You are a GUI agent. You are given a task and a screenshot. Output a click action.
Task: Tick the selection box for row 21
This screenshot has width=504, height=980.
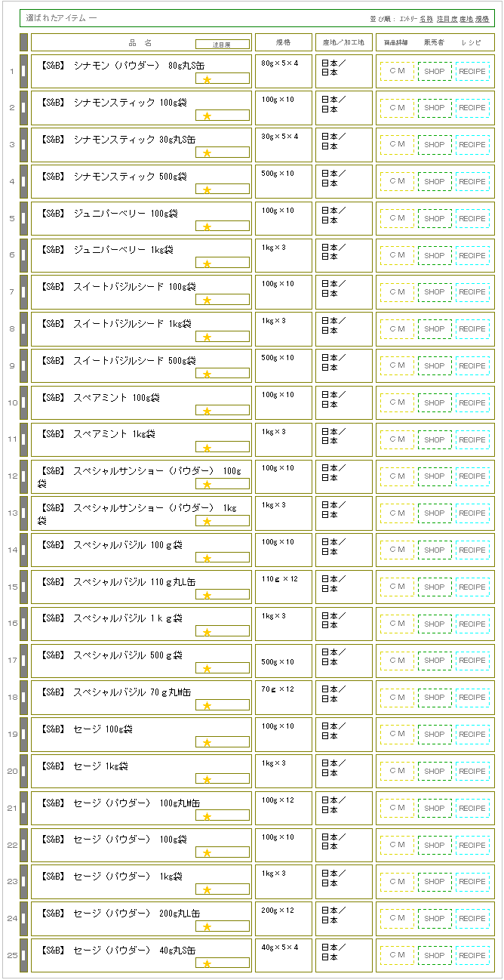point(23,809)
